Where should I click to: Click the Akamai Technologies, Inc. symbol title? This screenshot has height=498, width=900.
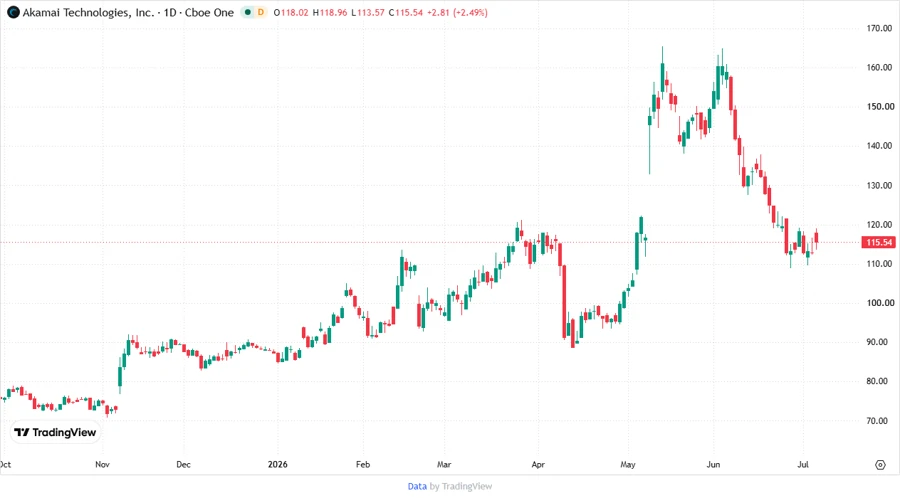pyautogui.click(x=88, y=12)
